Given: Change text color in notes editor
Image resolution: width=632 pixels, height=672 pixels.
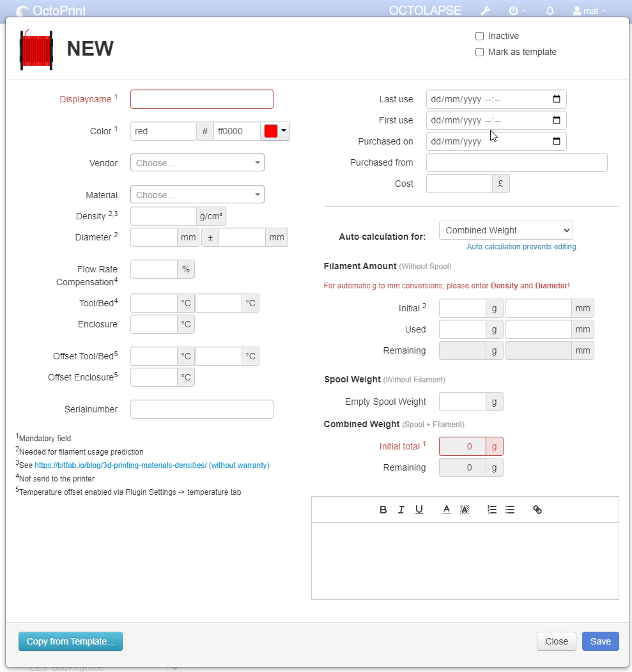Looking at the screenshot, I should [447, 510].
